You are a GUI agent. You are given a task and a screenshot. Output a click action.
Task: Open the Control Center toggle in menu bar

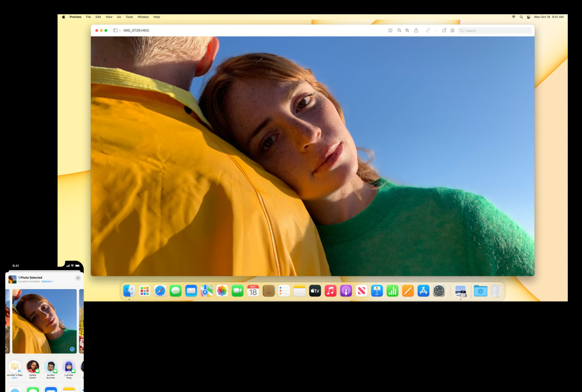[529, 17]
